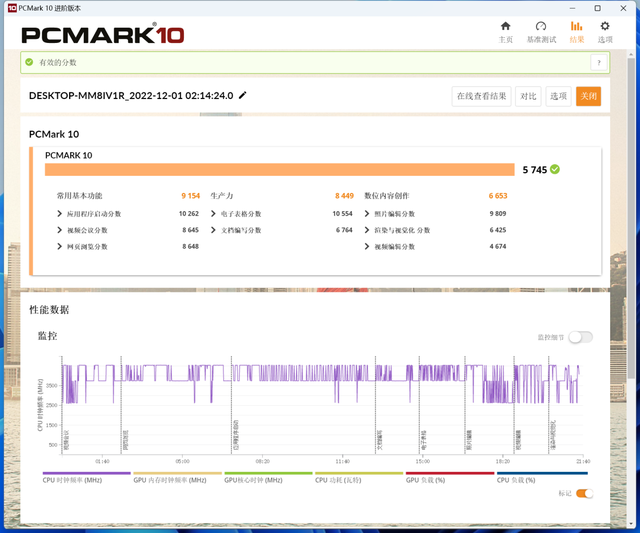
Task: Minimize the PCMark 10 window
Action: pyautogui.click(x=572, y=8)
